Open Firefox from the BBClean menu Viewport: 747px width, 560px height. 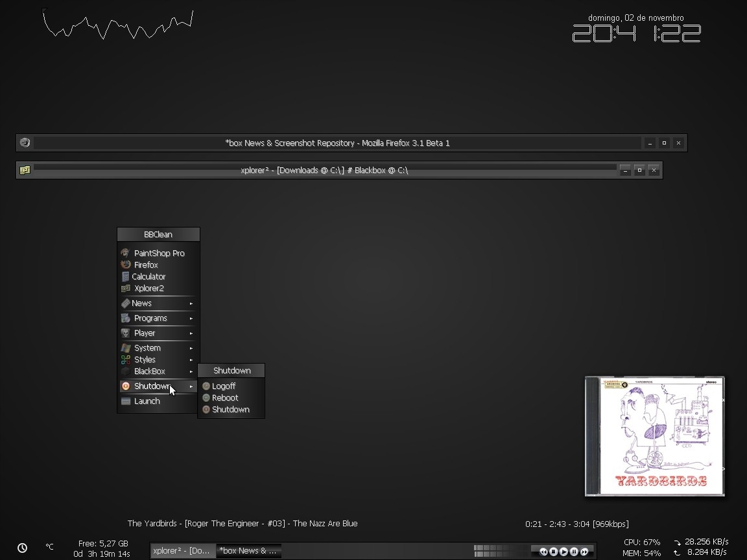(x=159, y=264)
